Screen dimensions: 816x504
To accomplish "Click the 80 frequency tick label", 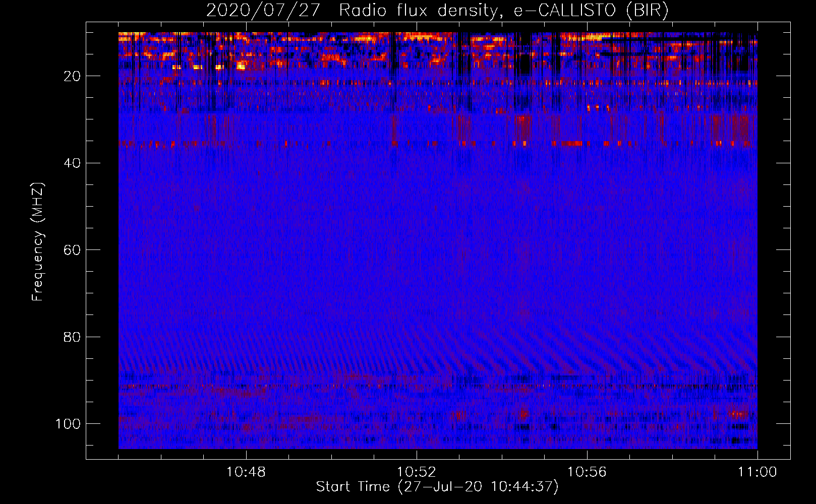I will [x=72, y=337].
